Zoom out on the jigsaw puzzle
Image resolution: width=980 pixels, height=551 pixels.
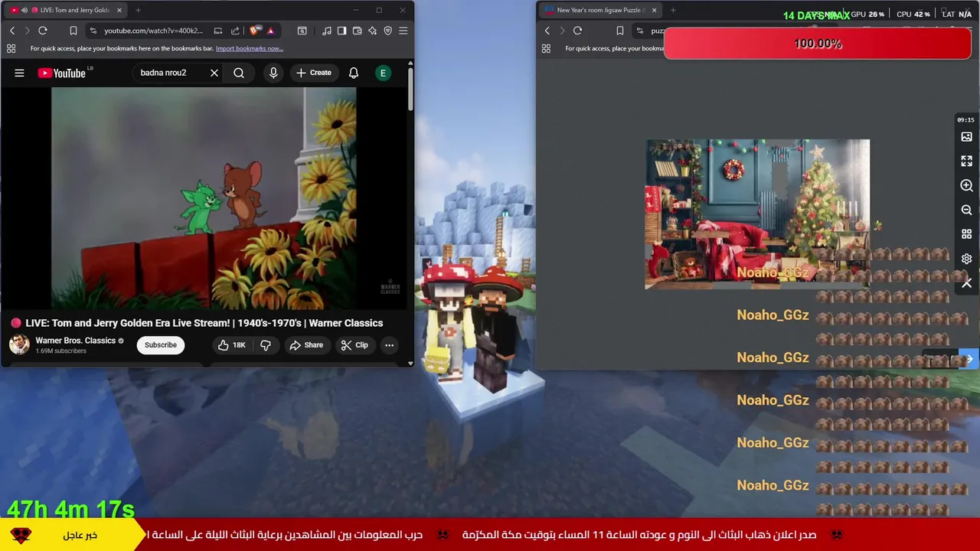(966, 210)
